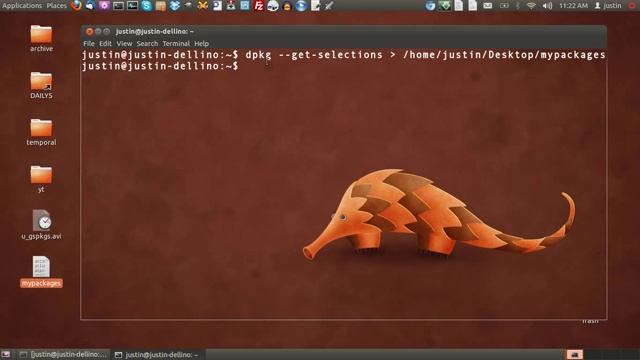640x360 pixels.
Task: Select the DAILYS folder on desktop
Action: point(41,85)
